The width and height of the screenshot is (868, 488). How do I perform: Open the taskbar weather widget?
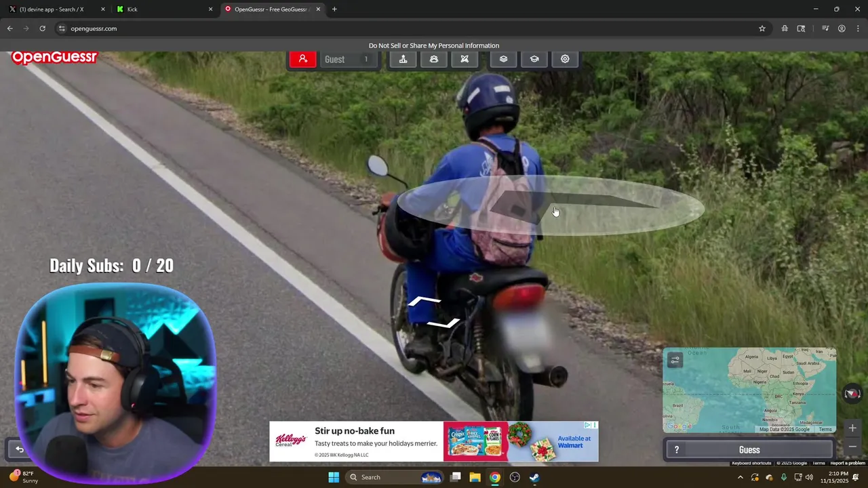point(24,477)
